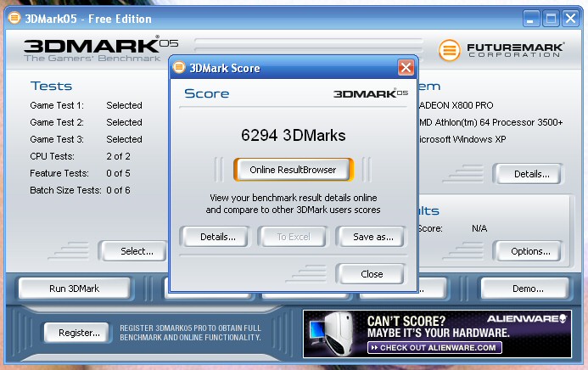Dismiss the 3DMark Score dialog via red X
The image size is (588, 370).
click(x=406, y=68)
